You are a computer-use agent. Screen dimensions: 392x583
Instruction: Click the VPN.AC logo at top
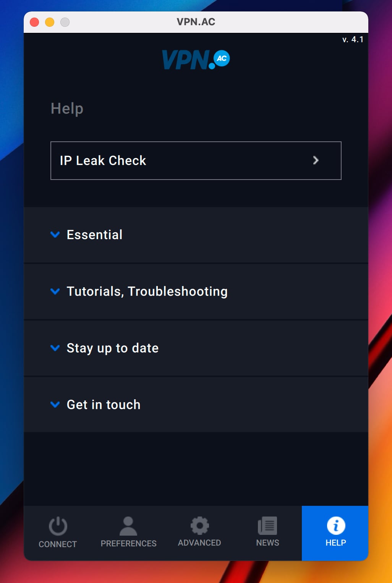point(196,60)
